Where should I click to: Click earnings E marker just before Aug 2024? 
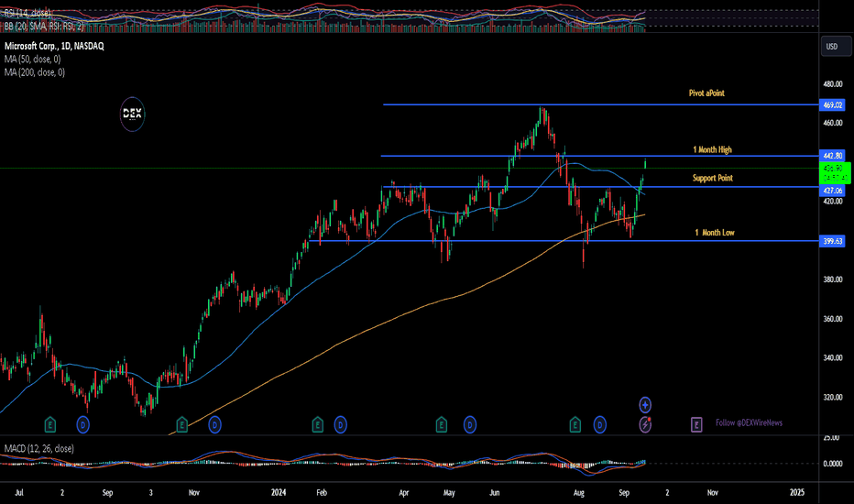[575, 424]
